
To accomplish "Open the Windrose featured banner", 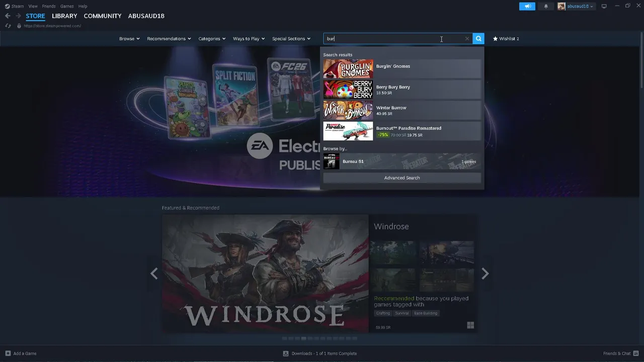I will click(265, 273).
